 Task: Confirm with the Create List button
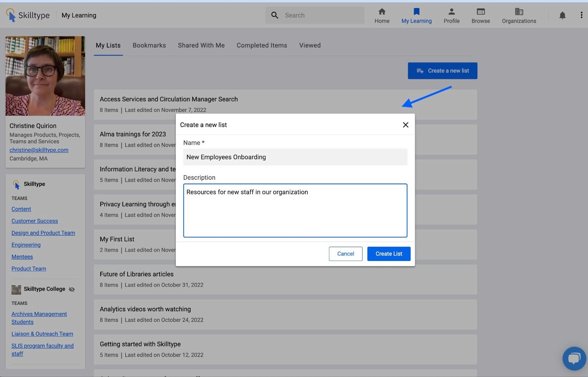click(x=389, y=254)
